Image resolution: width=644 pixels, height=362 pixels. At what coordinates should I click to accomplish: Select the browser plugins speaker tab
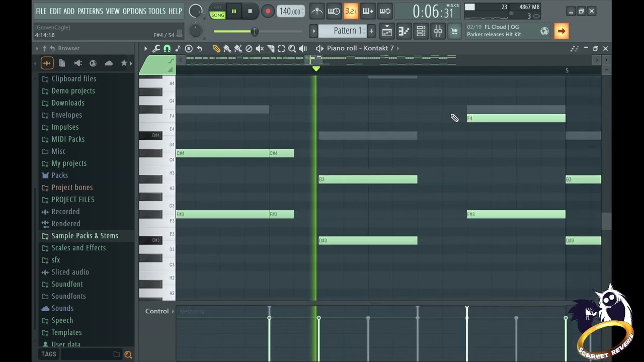click(x=77, y=63)
